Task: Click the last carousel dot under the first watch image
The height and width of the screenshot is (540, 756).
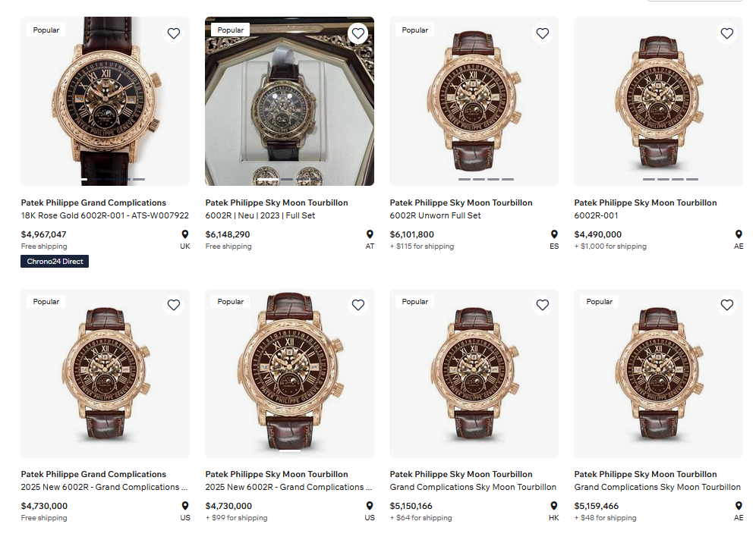Action: [x=139, y=180]
